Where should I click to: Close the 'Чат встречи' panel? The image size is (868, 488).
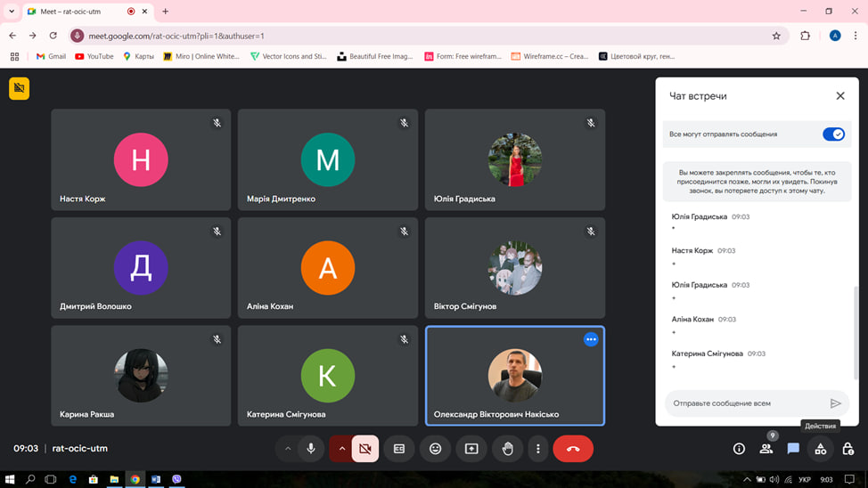coord(840,96)
